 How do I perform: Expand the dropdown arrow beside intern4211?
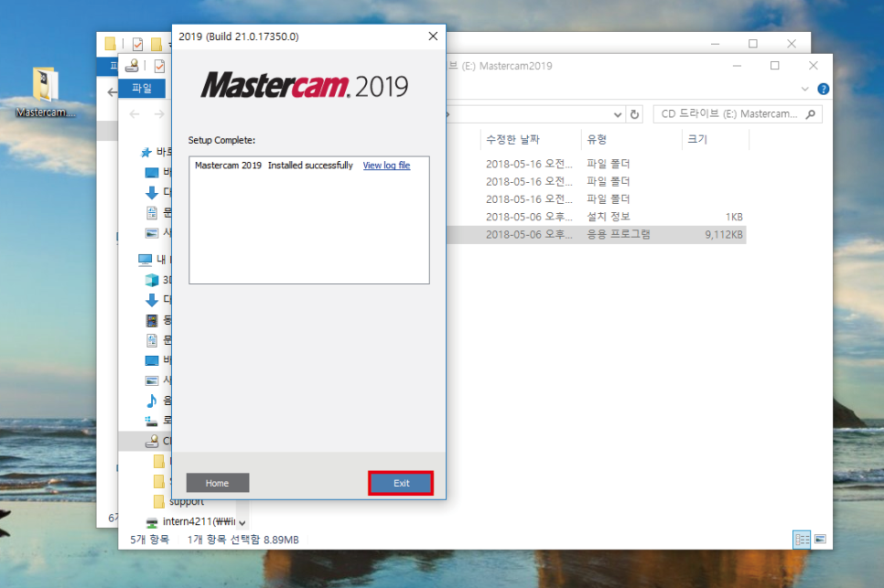(242, 523)
